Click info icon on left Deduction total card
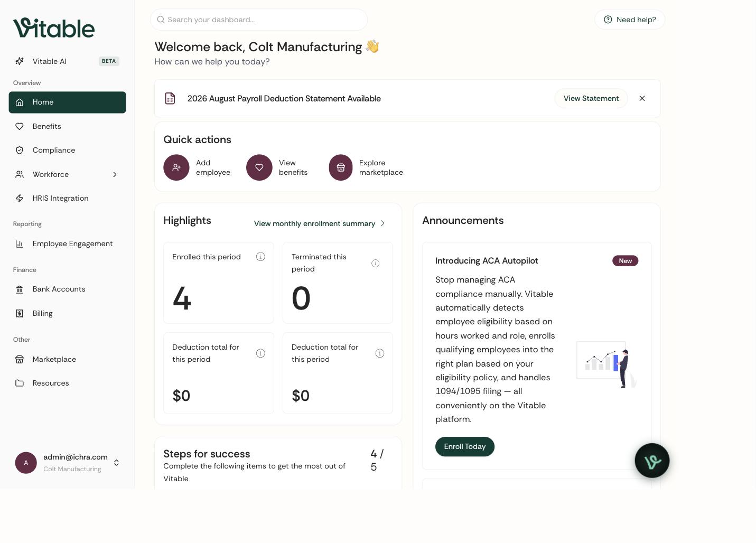The width and height of the screenshot is (756, 543). pos(260,353)
